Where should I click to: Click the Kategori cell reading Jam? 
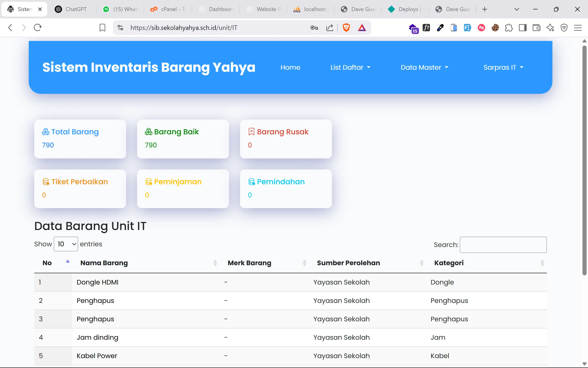coord(438,337)
